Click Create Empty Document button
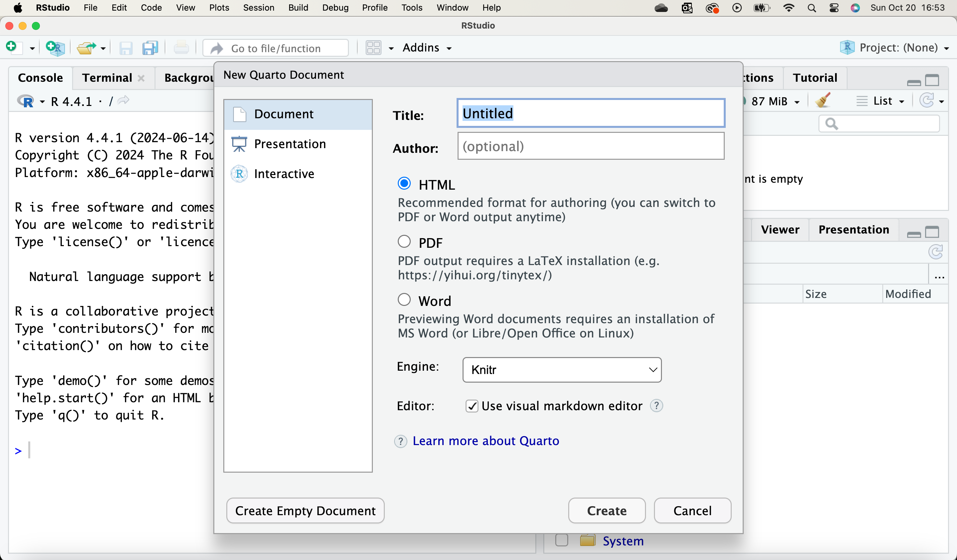This screenshot has height=560, width=957. pyautogui.click(x=305, y=511)
